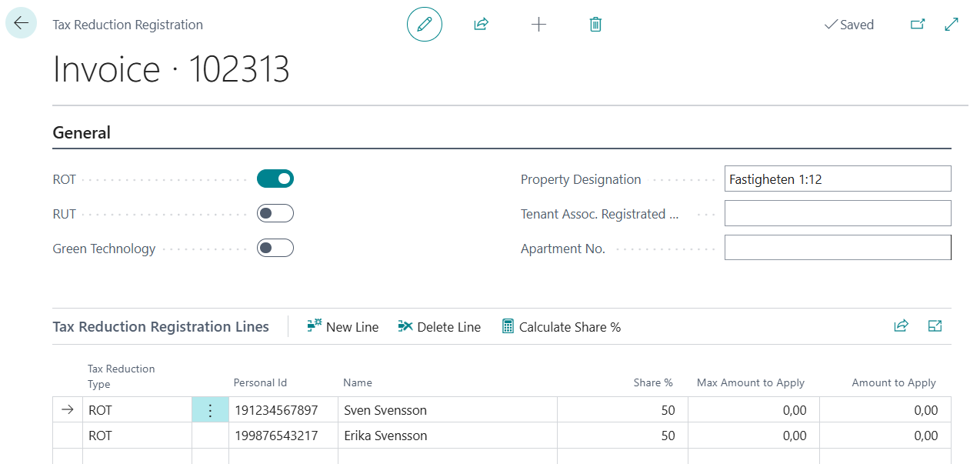
Task: Turn off the ROT toggle
Action: pos(275,179)
